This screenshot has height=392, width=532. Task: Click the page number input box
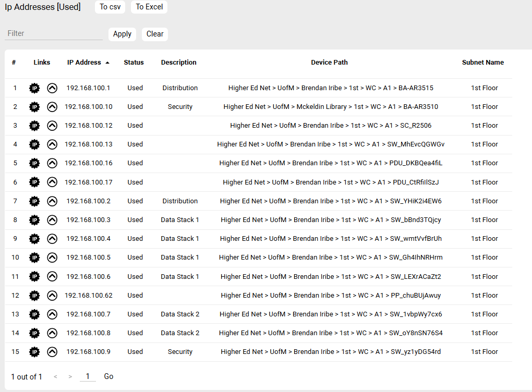pos(88,376)
